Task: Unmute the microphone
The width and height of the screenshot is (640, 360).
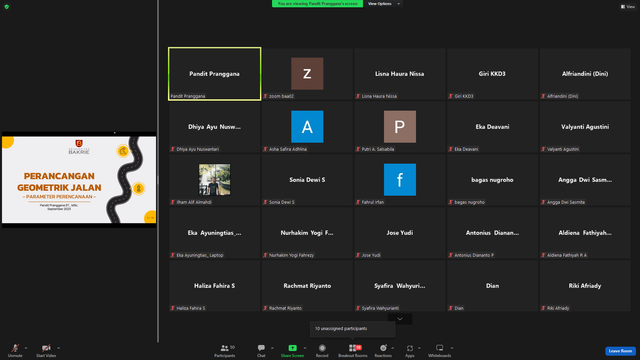Action: 15,350
